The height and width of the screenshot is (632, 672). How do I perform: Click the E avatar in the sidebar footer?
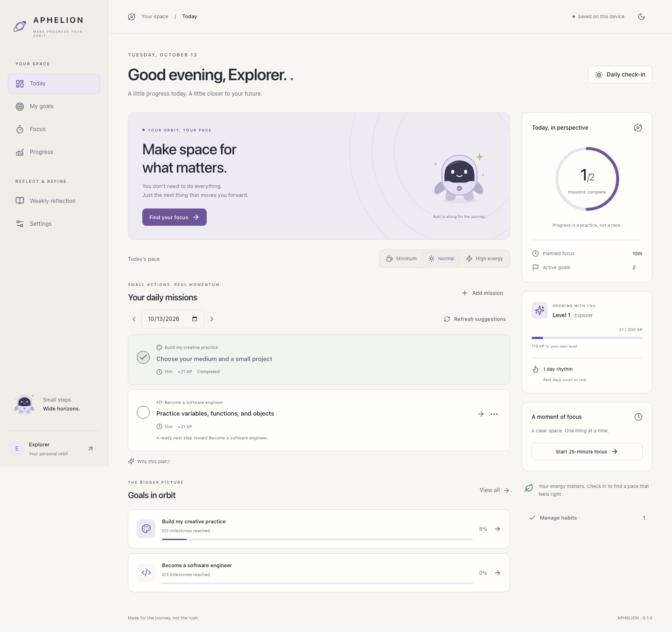[x=17, y=449]
